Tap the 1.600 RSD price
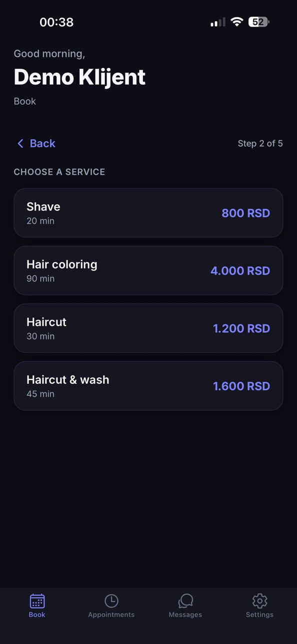297x644 pixels. [x=241, y=386]
